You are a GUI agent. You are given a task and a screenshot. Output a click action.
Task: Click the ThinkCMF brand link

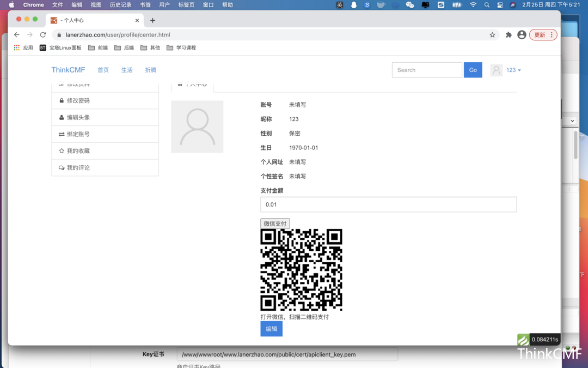68,70
